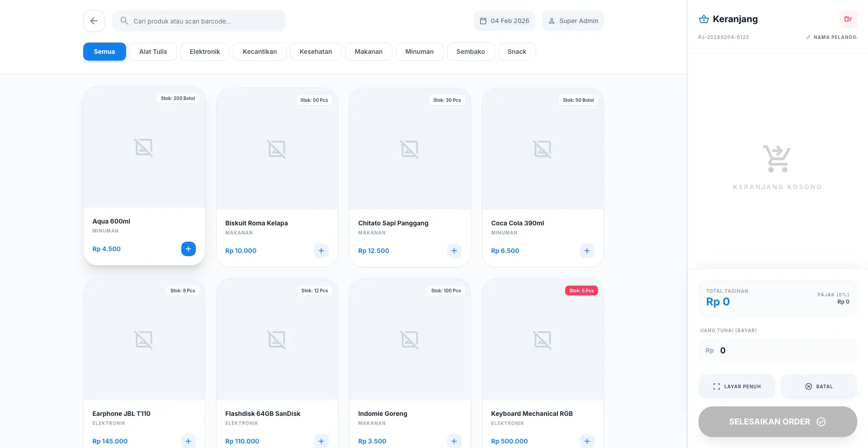Click Selesaikan Order button
This screenshot has height=448, width=868.
(x=777, y=422)
